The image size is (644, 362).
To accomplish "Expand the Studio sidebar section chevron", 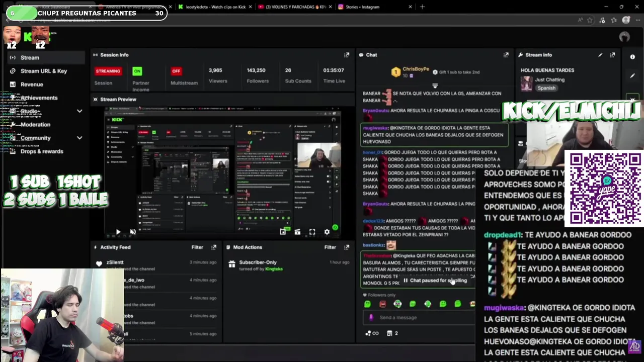I will 79,111.
